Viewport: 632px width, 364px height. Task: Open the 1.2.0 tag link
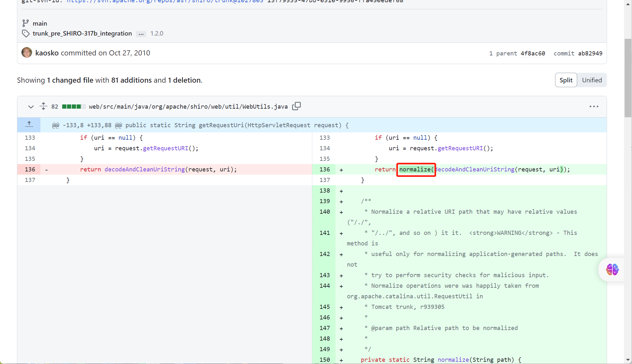(157, 33)
